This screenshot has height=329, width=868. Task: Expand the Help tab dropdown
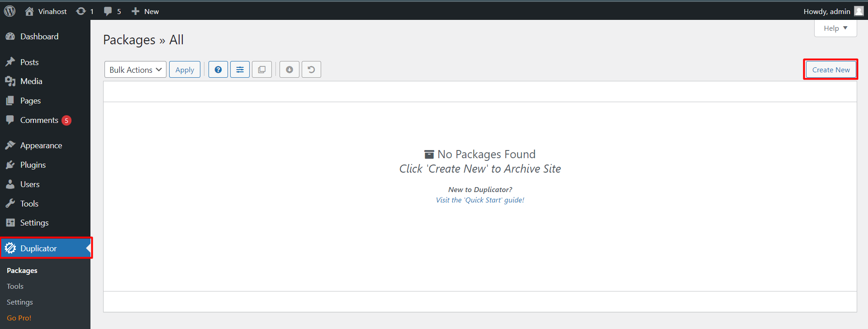click(835, 28)
